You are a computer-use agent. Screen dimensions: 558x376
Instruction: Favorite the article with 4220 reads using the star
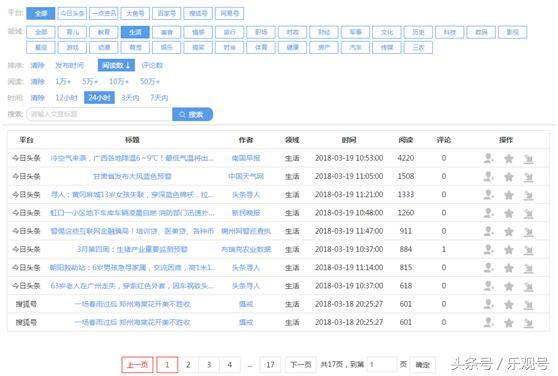[509, 158]
